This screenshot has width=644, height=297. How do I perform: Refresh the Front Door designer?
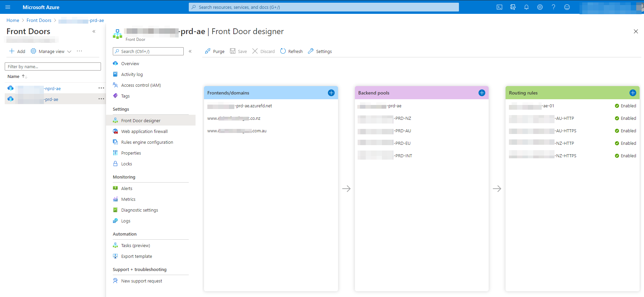tap(291, 51)
